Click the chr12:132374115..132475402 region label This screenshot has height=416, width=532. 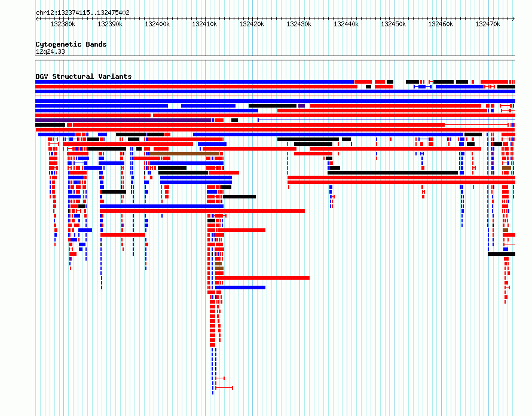[x=82, y=13]
